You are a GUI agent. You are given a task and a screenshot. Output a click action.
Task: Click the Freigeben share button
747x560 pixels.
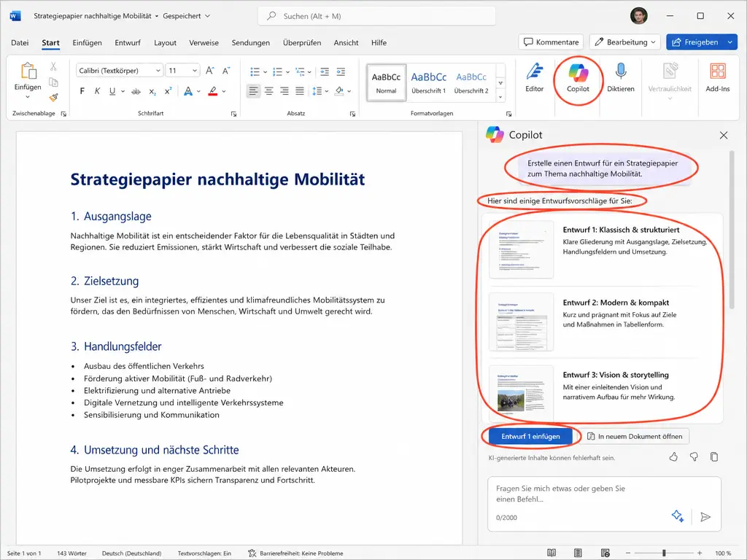pos(694,42)
